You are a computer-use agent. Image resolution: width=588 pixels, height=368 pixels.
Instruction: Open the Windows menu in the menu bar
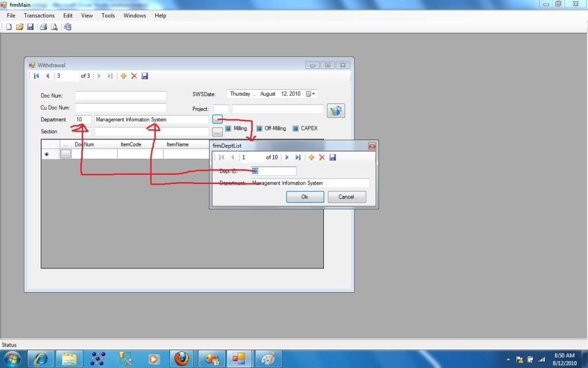tap(134, 16)
